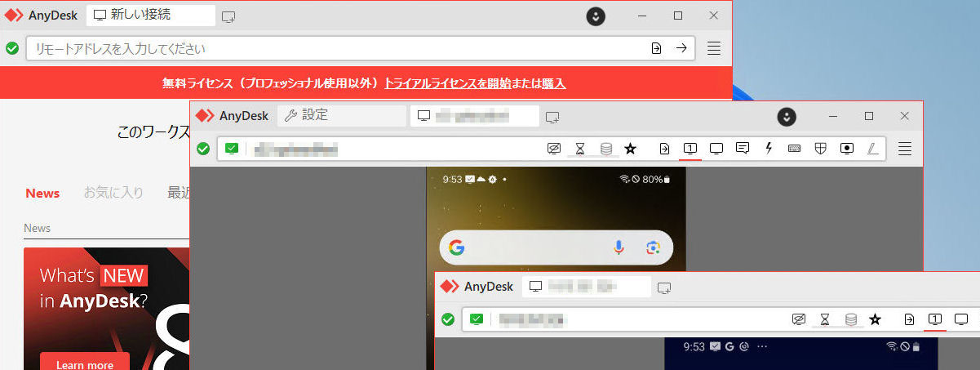Image resolution: width=980 pixels, height=370 pixels.
Task: Select the お気に入り tab
Action: coord(113,193)
